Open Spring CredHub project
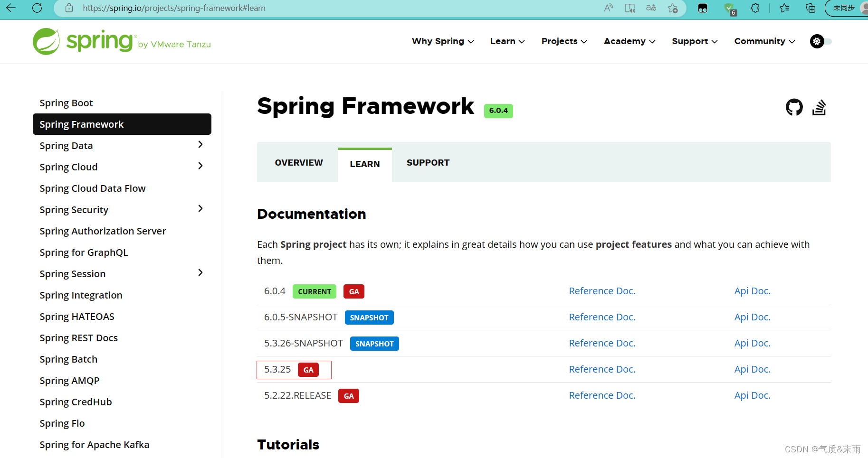The height and width of the screenshot is (458, 868). (76, 402)
